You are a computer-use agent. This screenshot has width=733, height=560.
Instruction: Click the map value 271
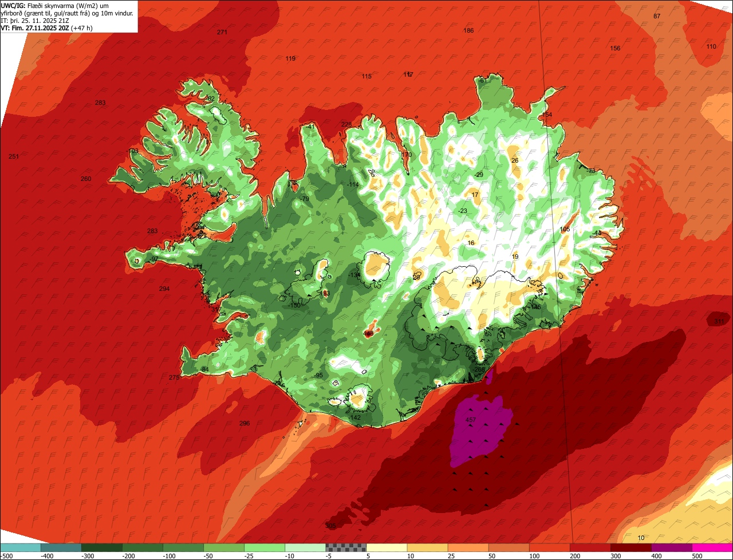coord(222,32)
